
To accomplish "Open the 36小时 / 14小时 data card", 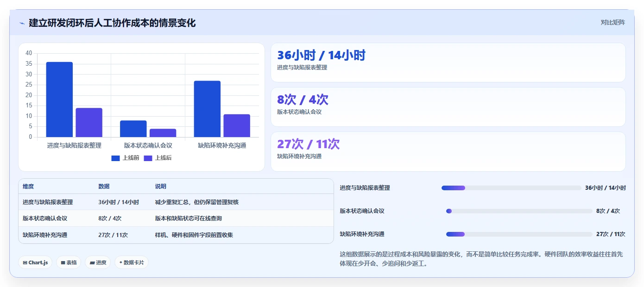I will (448, 62).
